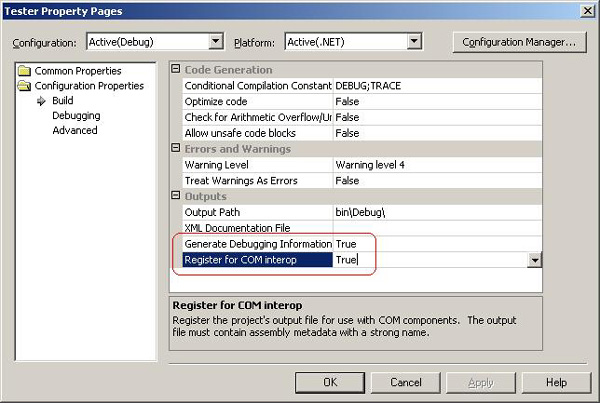
Task: Click True value of Generate Debugging Information
Action: pos(437,244)
